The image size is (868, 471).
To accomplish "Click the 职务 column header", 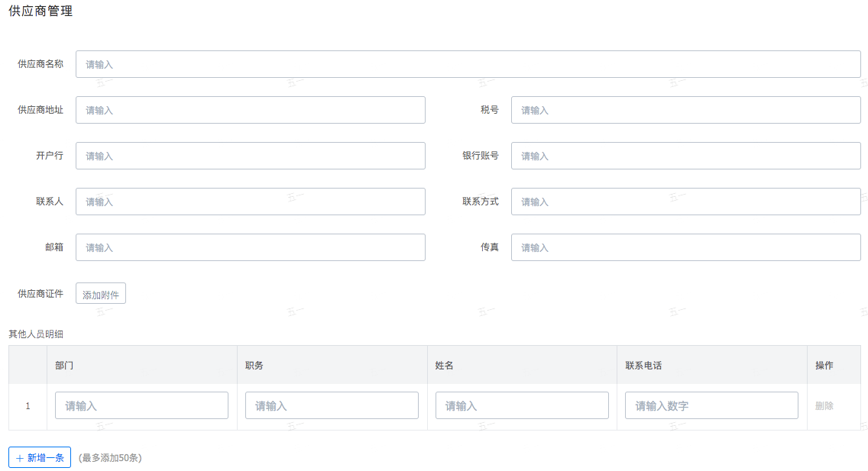I will pyautogui.click(x=254, y=366).
